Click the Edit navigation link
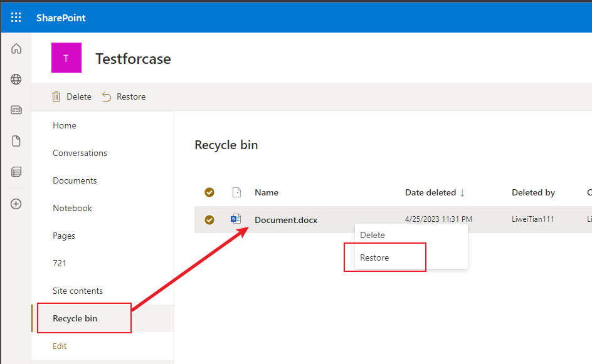Screen dimensions: 592x364 (60, 346)
